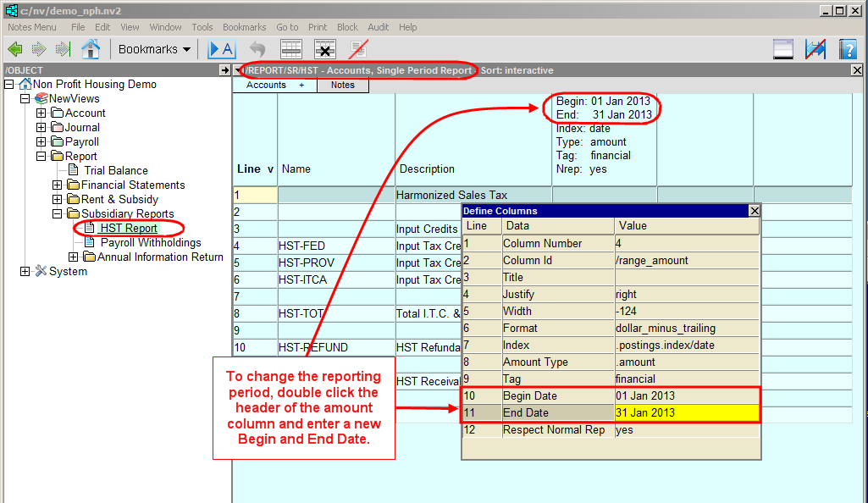Click the grey undo arrow icon
This screenshot has width=868, height=503.
(257, 49)
